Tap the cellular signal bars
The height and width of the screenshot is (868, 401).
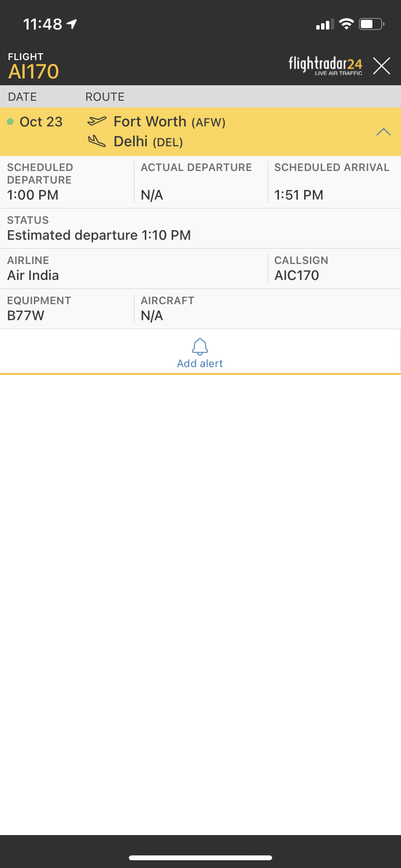[x=324, y=24]
